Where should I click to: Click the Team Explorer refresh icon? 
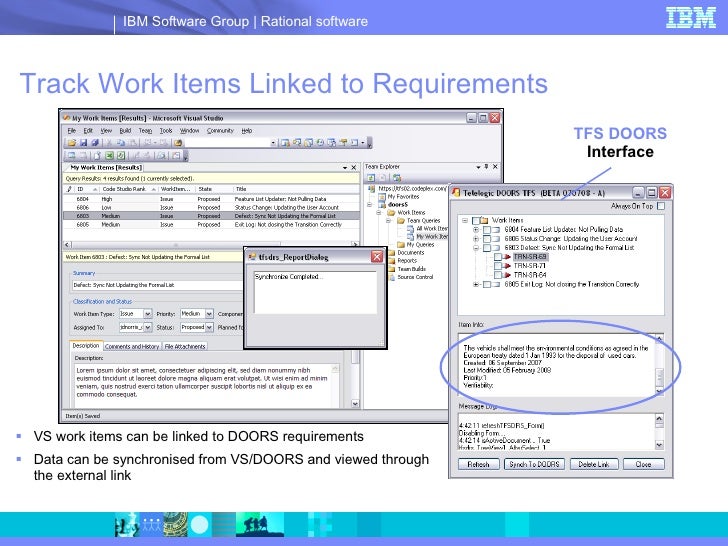pos(371,178)
